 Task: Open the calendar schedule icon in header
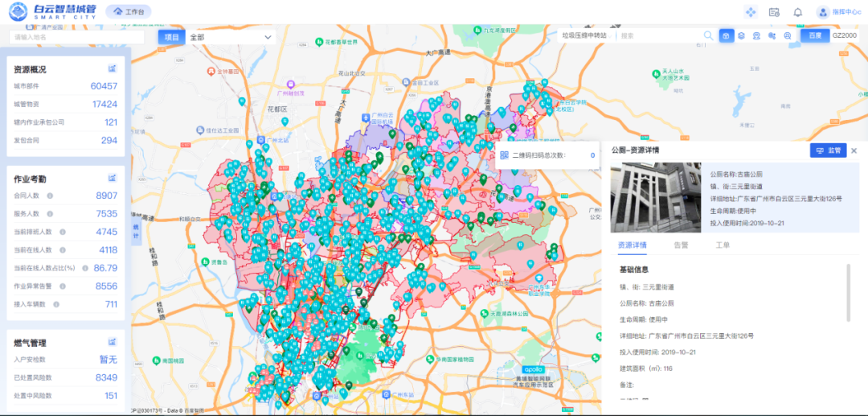click(x=774, y=12)
